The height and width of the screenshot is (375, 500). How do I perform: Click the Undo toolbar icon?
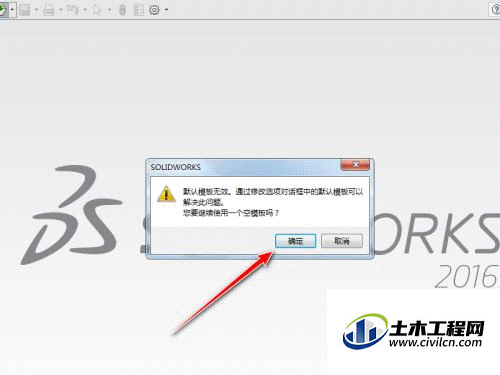73,10
